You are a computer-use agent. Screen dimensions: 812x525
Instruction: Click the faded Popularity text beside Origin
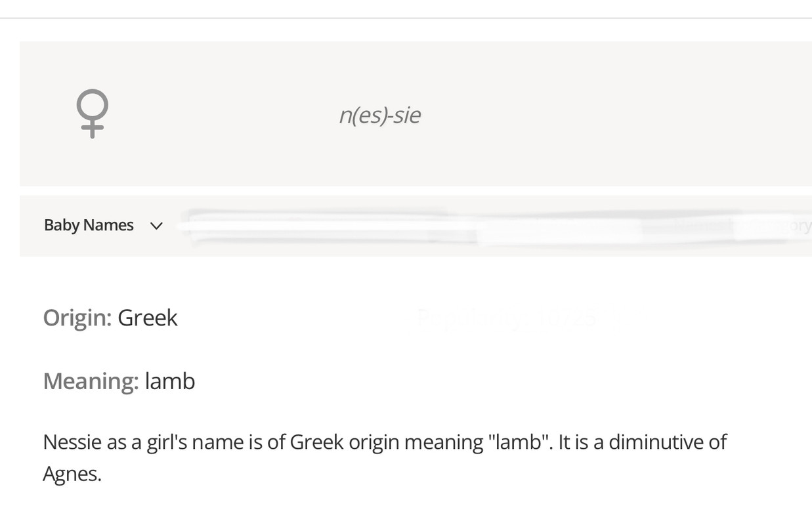point(507,318)
